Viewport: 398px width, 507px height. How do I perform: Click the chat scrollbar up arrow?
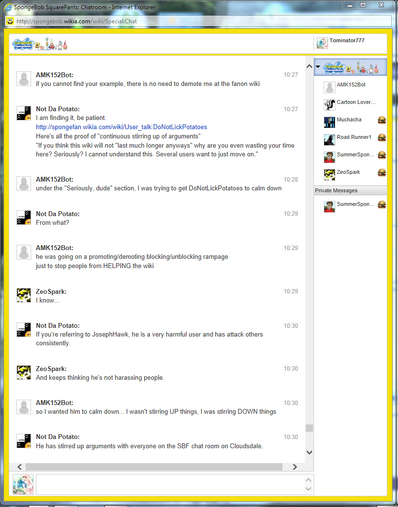click(x=309, y=66)
